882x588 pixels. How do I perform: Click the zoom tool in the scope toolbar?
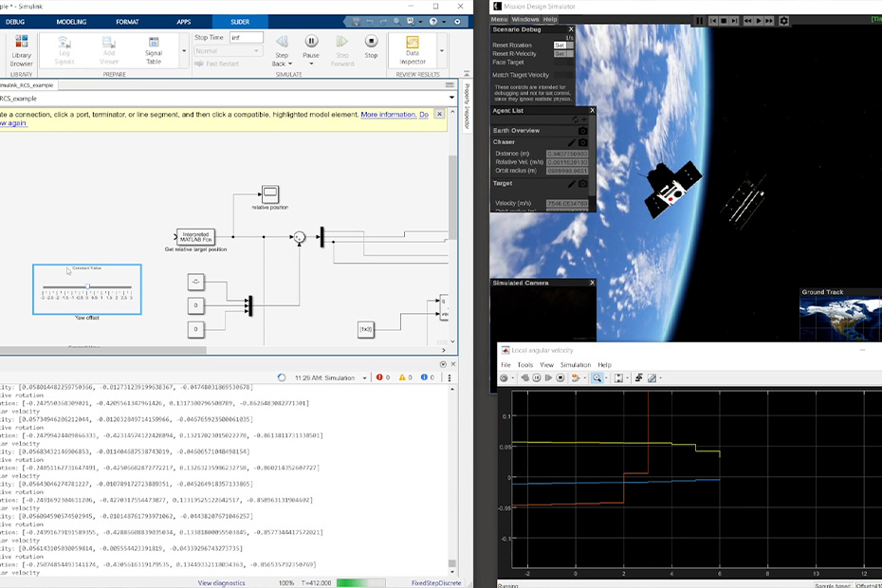pos(597,377)
